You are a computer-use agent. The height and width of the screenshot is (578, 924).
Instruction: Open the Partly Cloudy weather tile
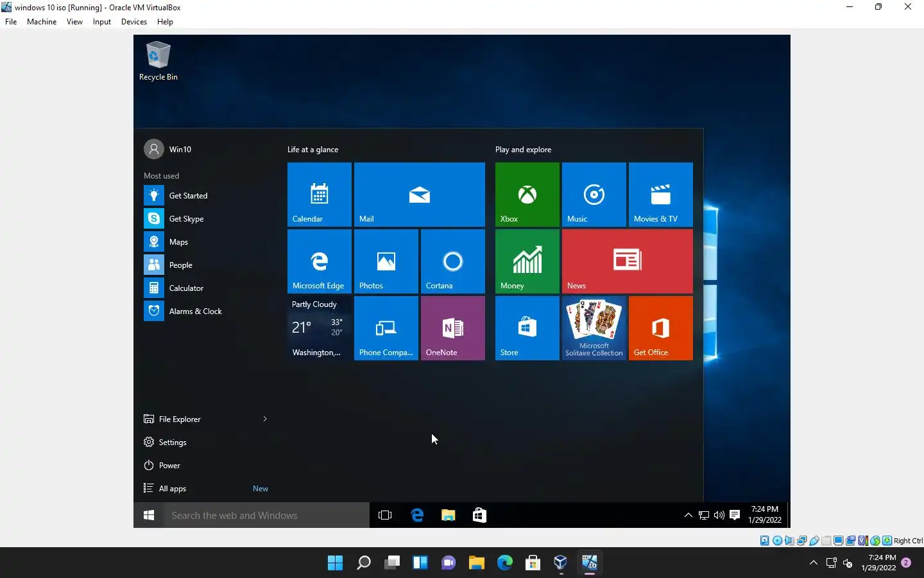[320, 328]
